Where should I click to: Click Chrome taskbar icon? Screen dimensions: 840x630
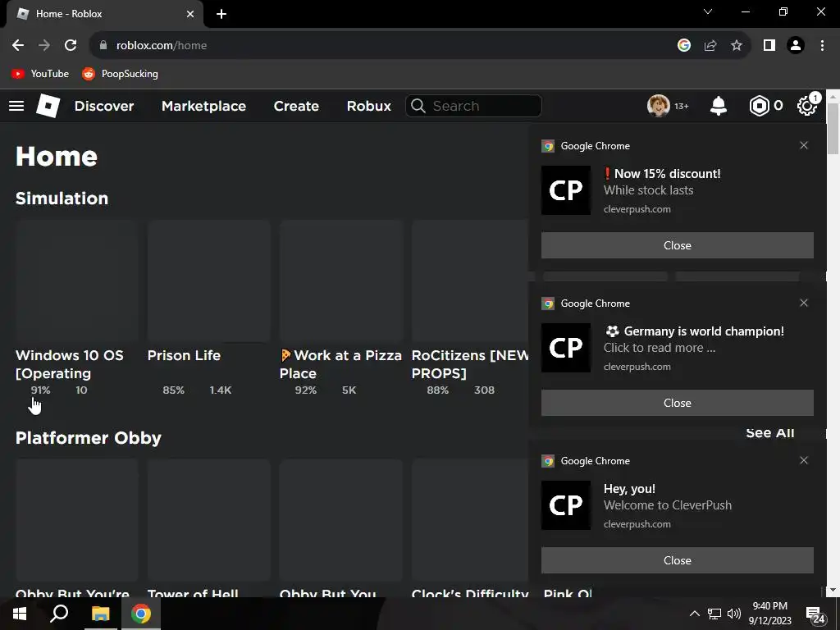[x=140, y=614]
